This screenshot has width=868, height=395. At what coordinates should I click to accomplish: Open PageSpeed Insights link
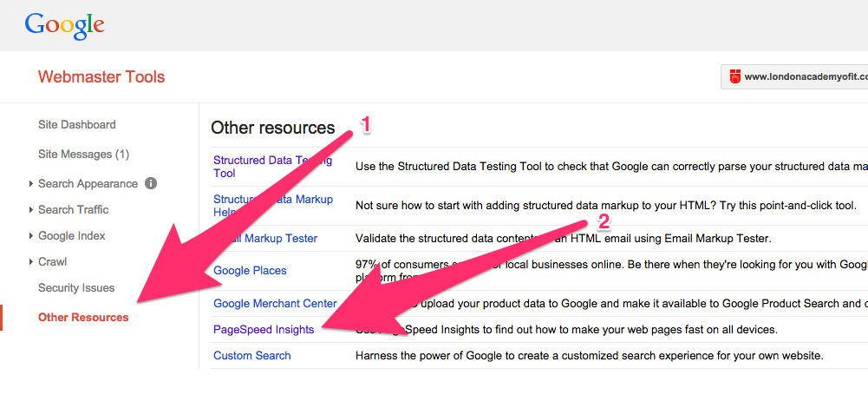264,330
